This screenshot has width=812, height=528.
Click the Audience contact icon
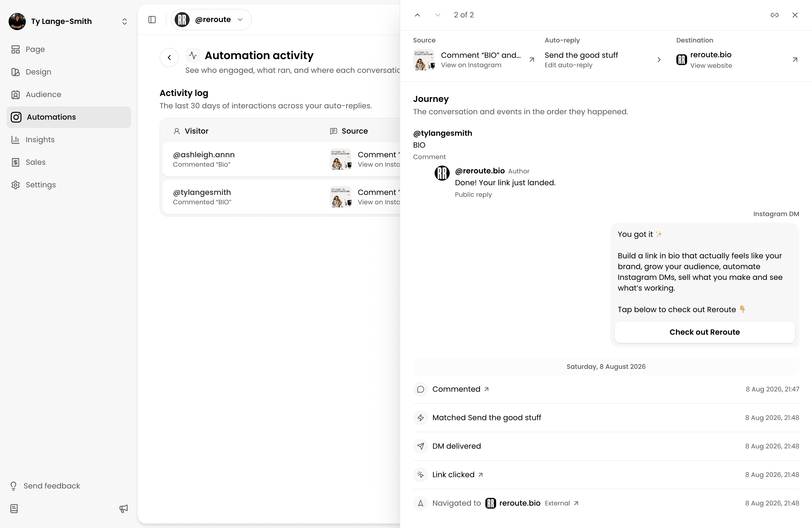pyautogui.click(x=15, y=94)
